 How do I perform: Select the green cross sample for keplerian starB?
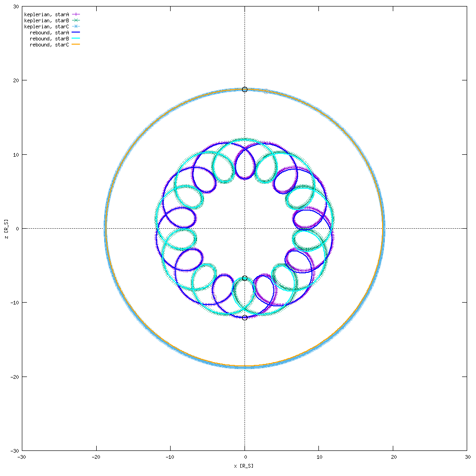76,20
